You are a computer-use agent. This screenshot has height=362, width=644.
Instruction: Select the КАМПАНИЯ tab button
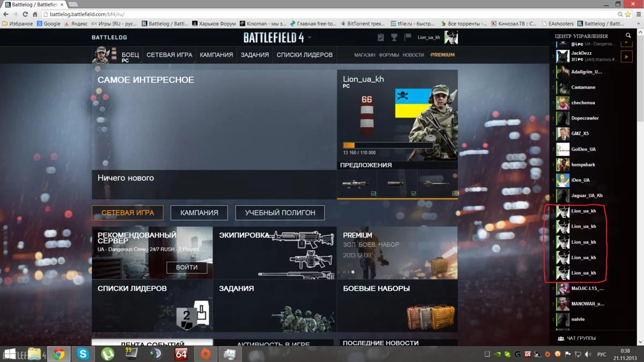pyautogui.click(x=199, y=212)
